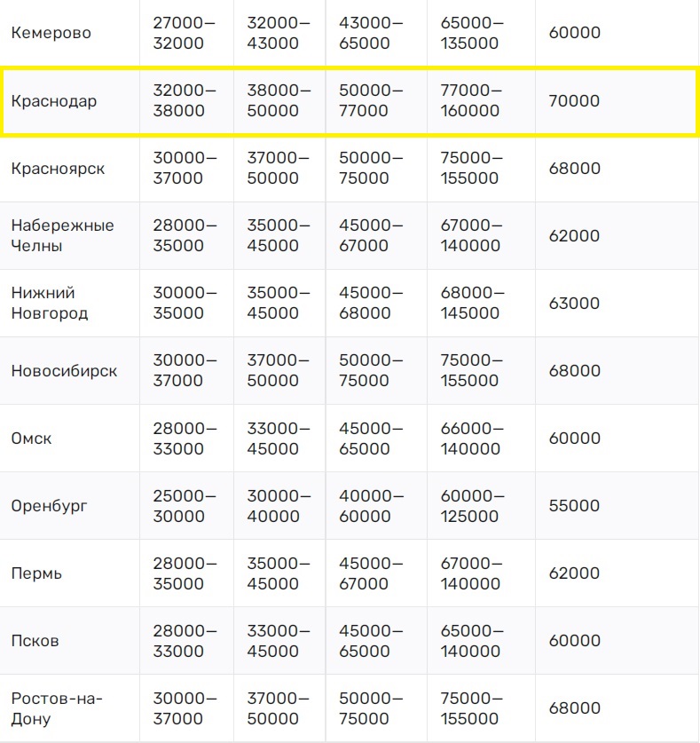
Task: Click the 55000 value in Оренбург row
Action: [x=574, y=506]
